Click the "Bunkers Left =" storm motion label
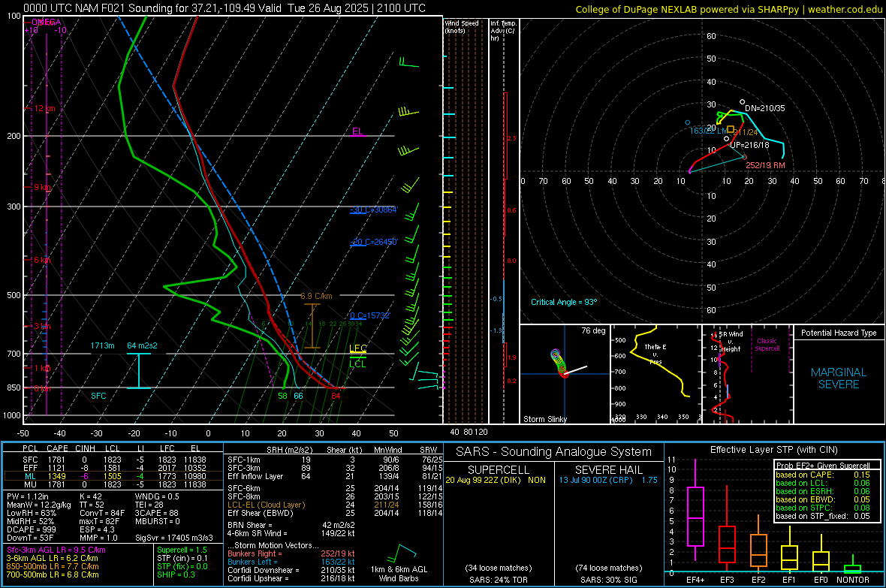 coord(252,562)
